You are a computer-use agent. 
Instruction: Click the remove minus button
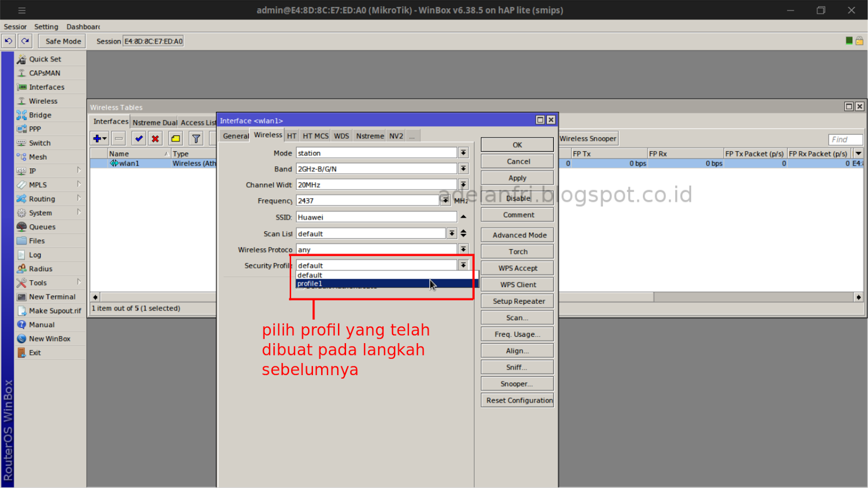119,139
